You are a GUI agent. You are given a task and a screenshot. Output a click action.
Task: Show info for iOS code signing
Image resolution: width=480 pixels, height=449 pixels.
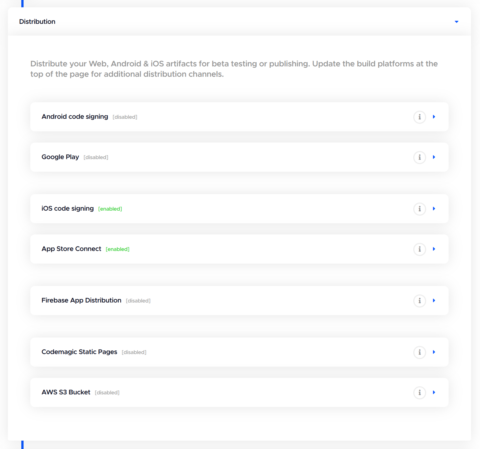tap(419, 209)
